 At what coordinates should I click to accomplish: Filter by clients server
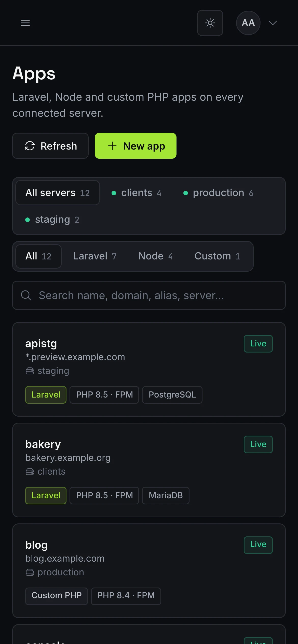(137, 193)
